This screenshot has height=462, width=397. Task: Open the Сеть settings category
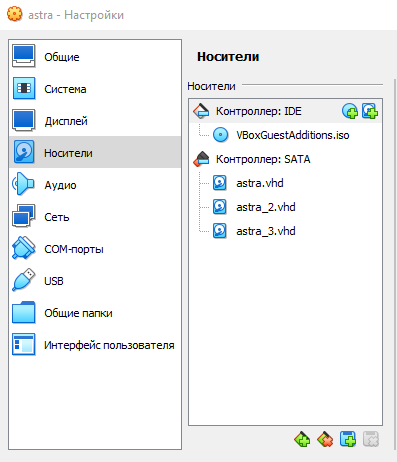pos(95,217)
